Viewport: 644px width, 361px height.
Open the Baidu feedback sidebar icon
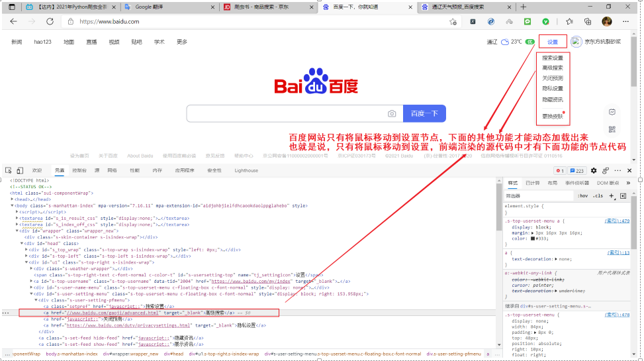coord(612,112)
